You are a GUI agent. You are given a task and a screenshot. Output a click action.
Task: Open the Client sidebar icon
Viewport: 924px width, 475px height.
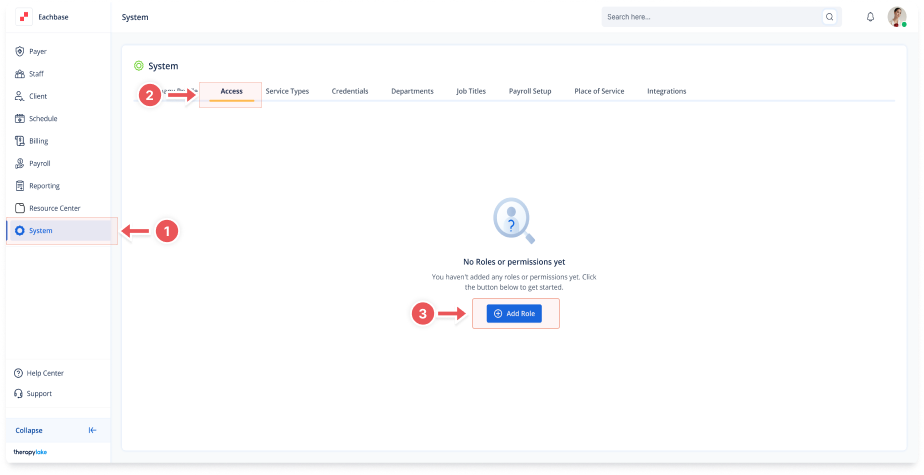[x=19, y=96]
